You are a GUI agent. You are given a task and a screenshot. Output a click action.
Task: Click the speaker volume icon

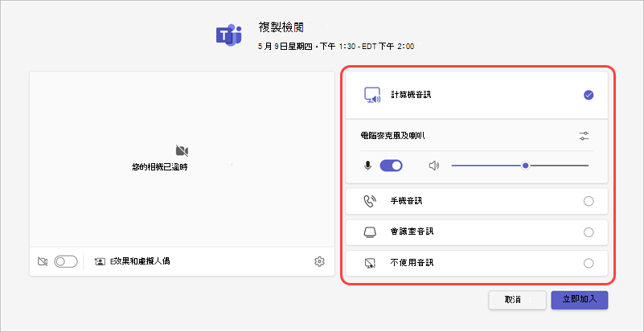(x=434, y=166)
